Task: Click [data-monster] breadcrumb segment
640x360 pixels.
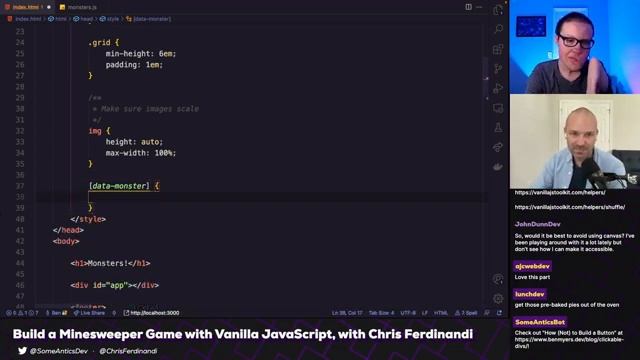Action: 149,19
